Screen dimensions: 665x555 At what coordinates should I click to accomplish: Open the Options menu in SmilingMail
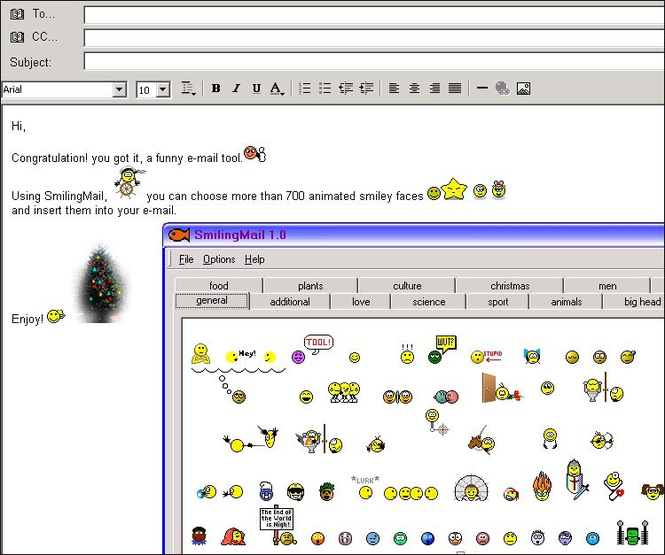219,259
